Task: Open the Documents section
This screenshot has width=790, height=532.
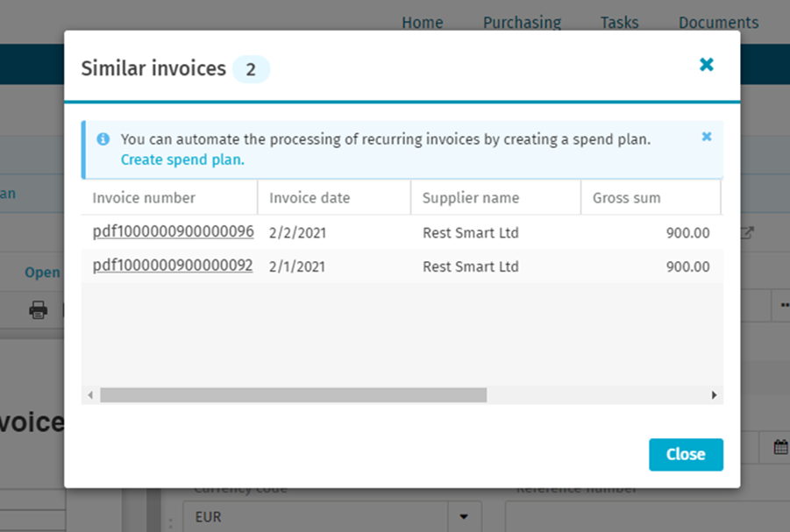Action: 717,23
